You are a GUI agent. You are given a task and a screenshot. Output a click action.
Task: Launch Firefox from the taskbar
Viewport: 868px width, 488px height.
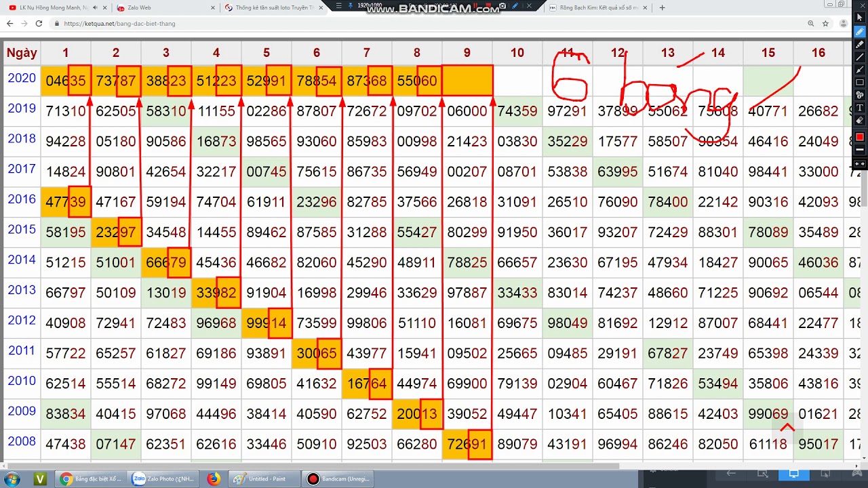tap(214, 479)
